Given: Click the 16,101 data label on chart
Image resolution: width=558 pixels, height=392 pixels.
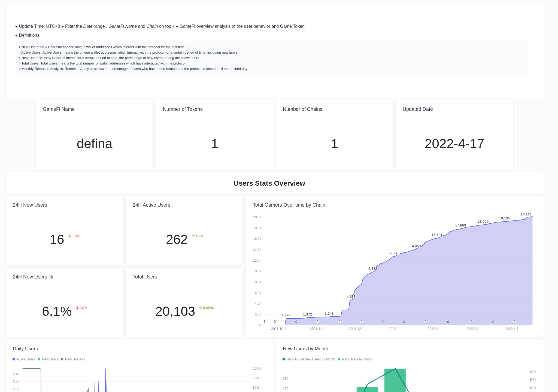Looking at the screenshot, I should pyautogui.click(x=437, y=235).
